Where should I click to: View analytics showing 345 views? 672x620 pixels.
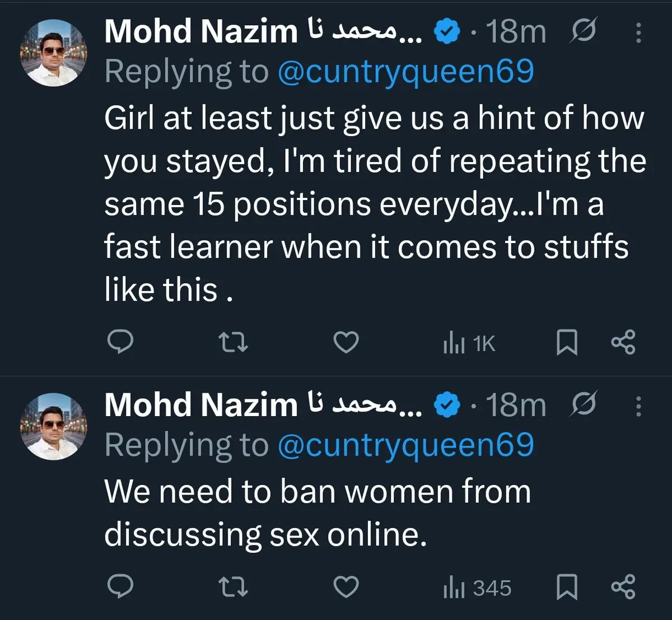coord(477,588)
